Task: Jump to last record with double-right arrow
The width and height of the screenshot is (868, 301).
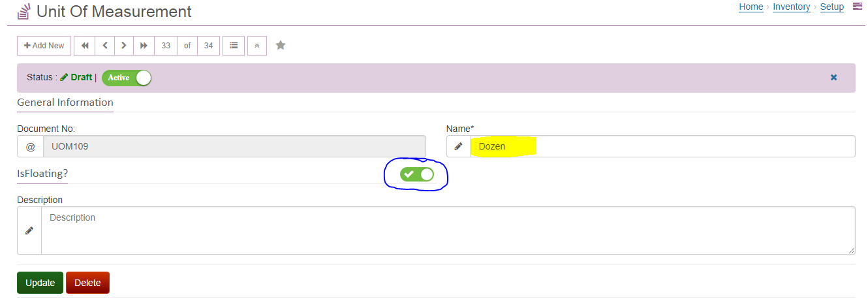Action: point(144,46)
